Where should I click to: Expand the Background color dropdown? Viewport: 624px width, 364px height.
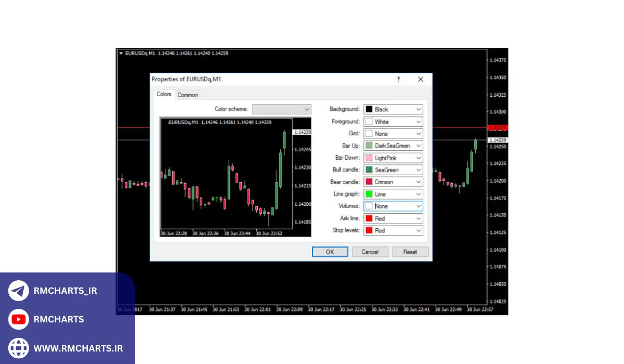(x=419, y=109)
